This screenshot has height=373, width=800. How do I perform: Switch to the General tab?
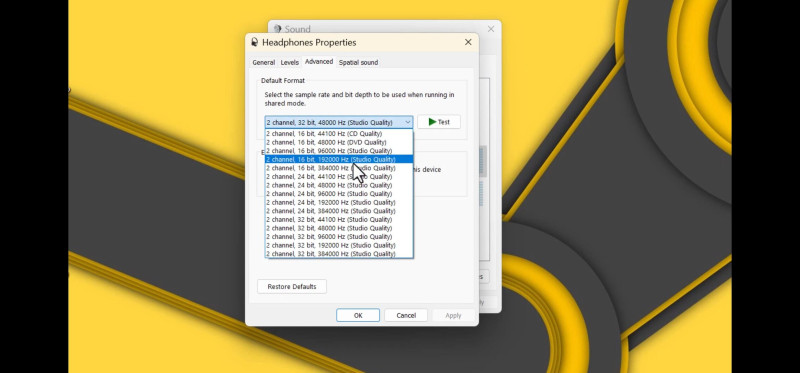pos(264,62)
